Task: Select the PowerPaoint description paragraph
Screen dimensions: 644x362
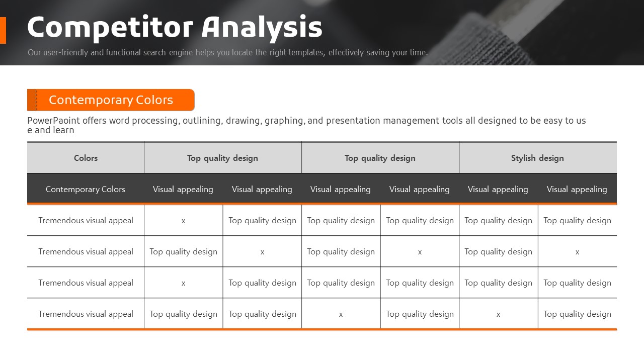Action: 306,125
